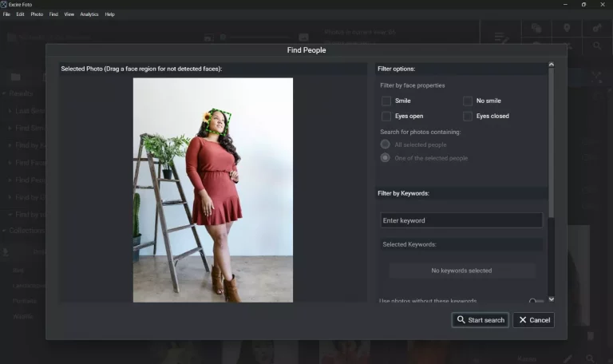Click the No keywords selected placeholder
This screenshot has height=364, width=613.
point(461,271)
